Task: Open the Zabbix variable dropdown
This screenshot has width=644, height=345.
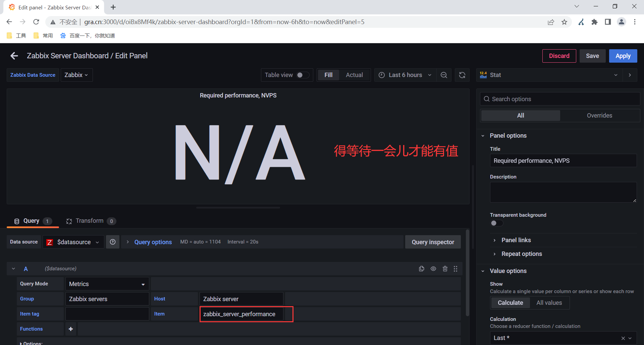Action: pyautogui.click(x=76, y=75)
